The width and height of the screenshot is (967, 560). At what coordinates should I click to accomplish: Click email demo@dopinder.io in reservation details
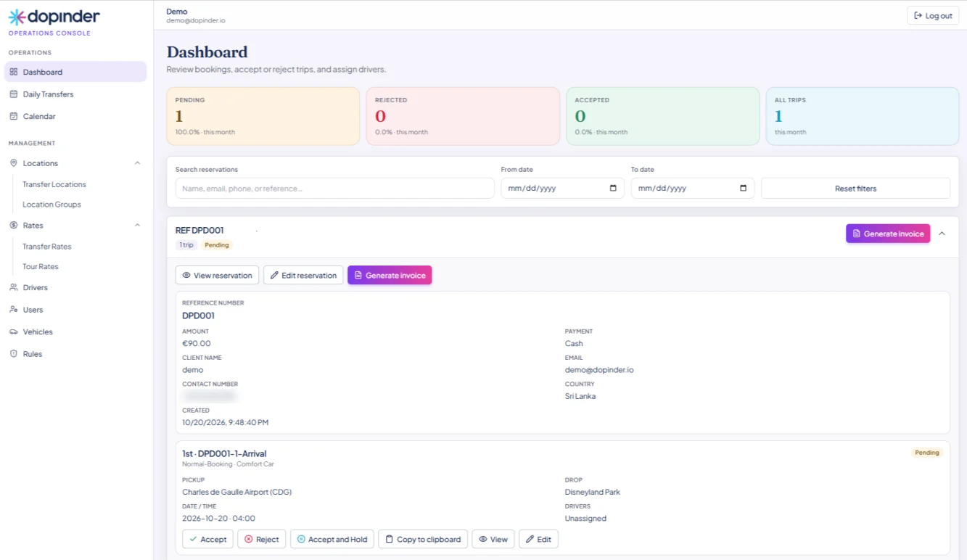pos(599,370)
